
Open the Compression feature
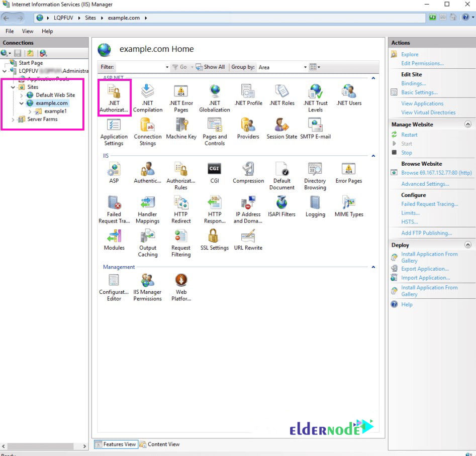tap(248, 172)
